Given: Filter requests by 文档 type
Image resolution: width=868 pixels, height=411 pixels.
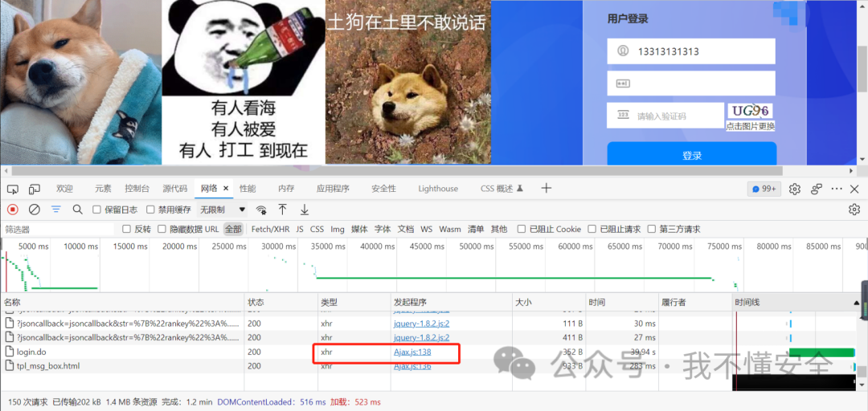Looking at the screenshot, I should point(406,229).
